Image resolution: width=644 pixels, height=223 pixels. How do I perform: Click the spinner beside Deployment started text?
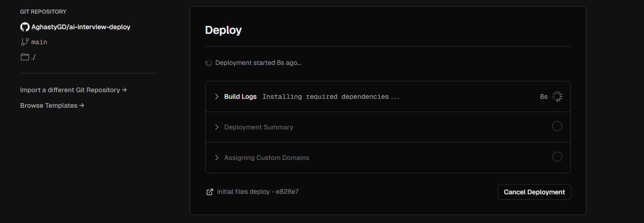(209, 63)
